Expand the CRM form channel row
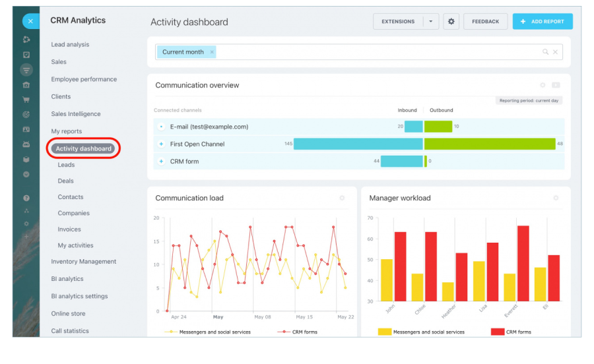Image resolution: width=594 pixels, height=364 pixels. (x=162, y=162)
